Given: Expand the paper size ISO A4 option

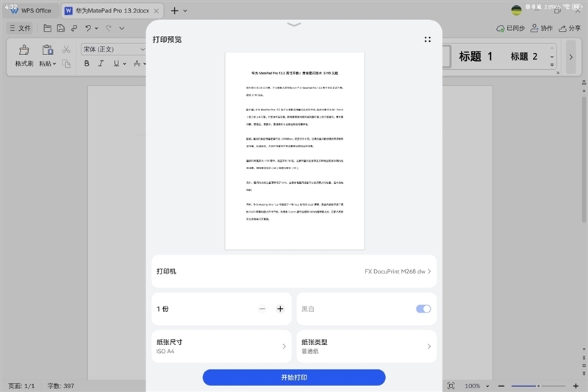Looking at the screenshot, I should (222, 346).
